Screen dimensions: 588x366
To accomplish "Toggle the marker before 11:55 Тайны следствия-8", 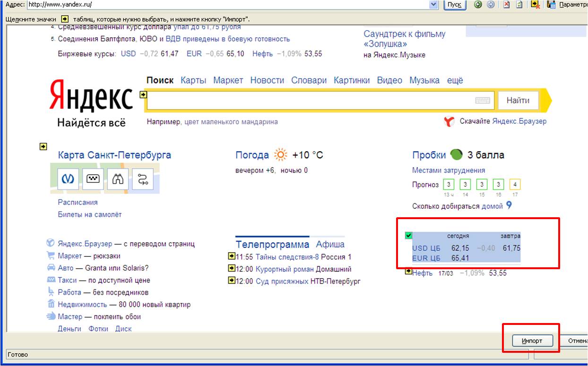I will point(231,256).
